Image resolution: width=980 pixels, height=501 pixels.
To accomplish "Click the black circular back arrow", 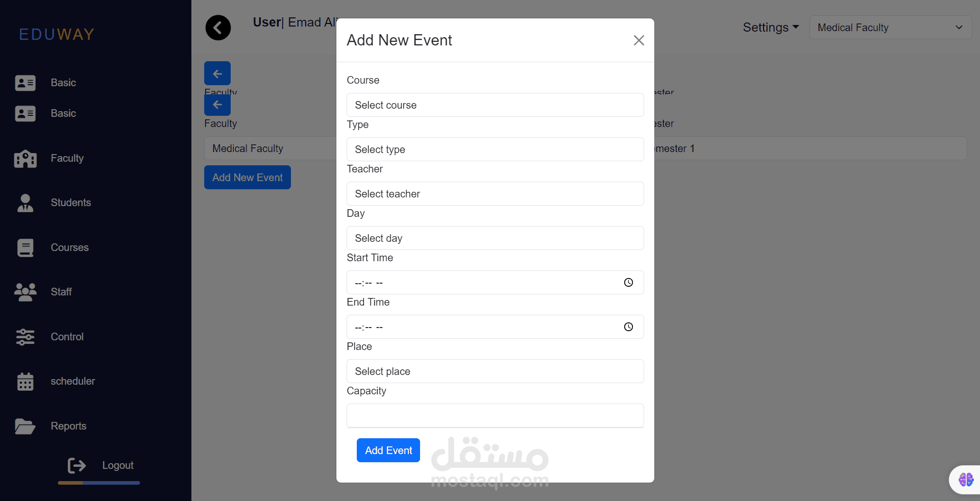I will pyautogui.click(x=218, y=28).
